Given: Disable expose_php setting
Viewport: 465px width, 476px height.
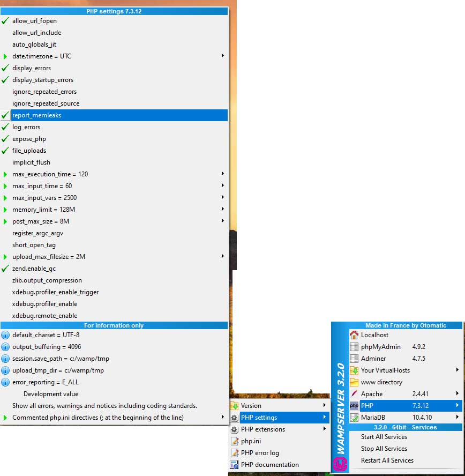Looking at the screenshot, I should coord(114,139).
